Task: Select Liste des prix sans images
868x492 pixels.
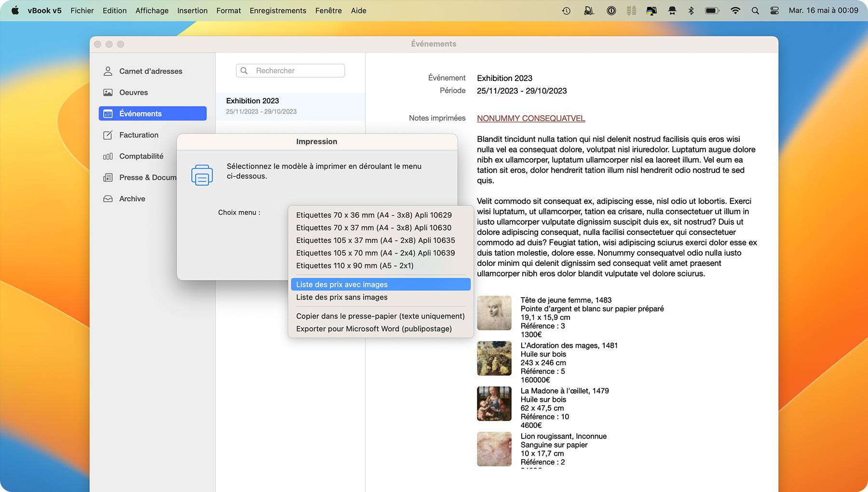Action: tap(380, 297)
